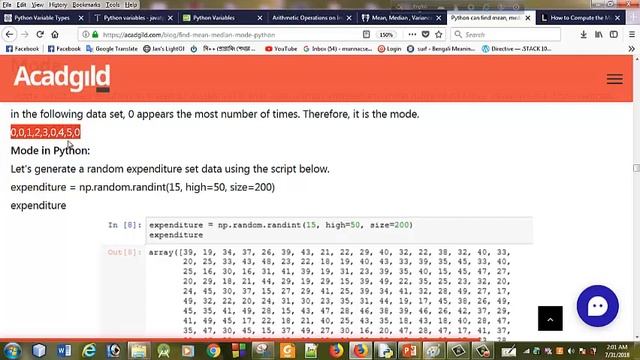This screenshot has width=640, height=360.
Task: Open PowerPoint from taskbar
Action: (409, 351)
